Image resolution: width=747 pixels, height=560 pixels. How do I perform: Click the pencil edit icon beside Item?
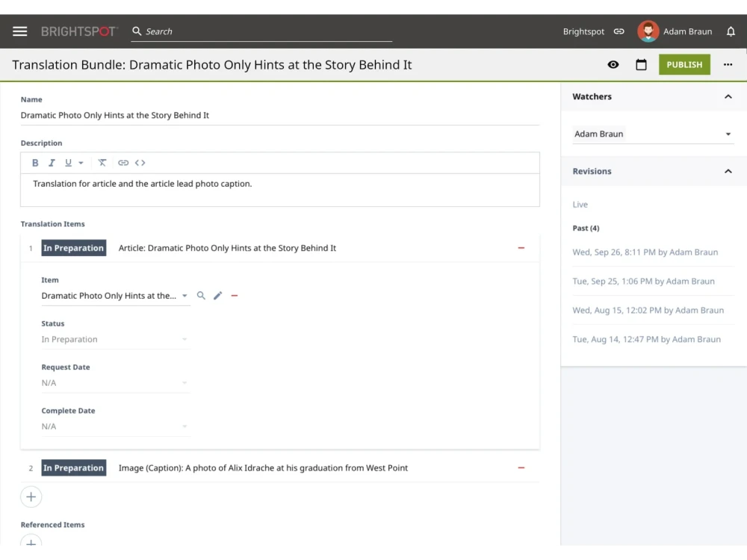click(x=217, y=296)
